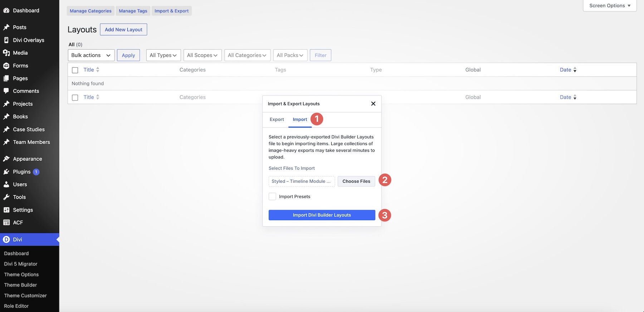Screen dimensions: 644x312
Task: Open Theme Builder submenu item
Action: point(20,285)
